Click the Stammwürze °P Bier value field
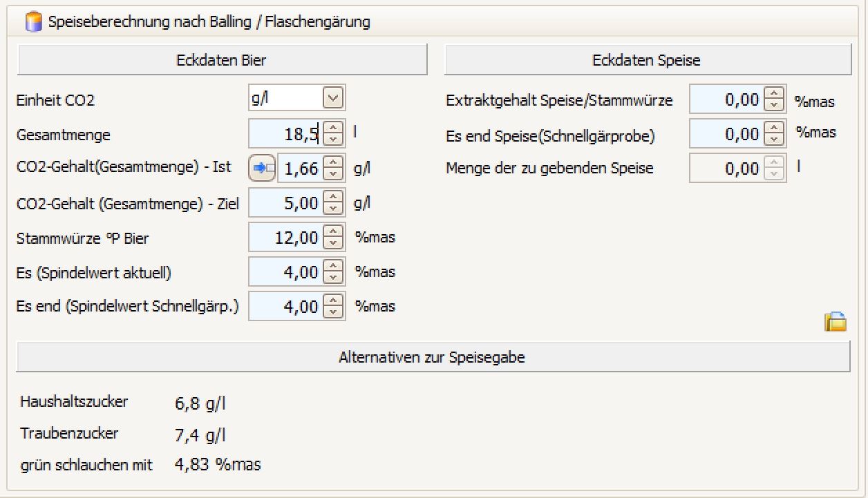Screen dimensions: 868x498 [285, 238]
